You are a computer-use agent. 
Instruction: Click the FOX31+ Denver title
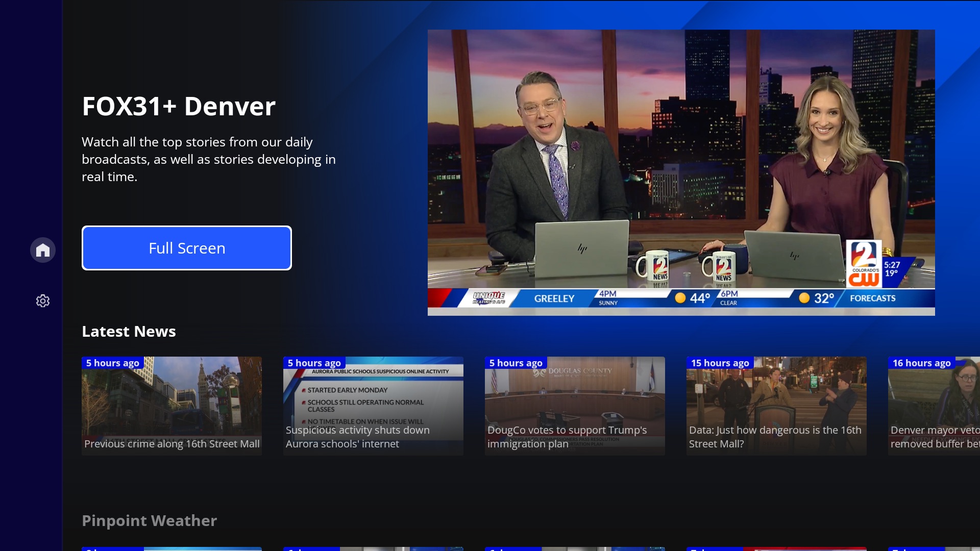(179, 106)
